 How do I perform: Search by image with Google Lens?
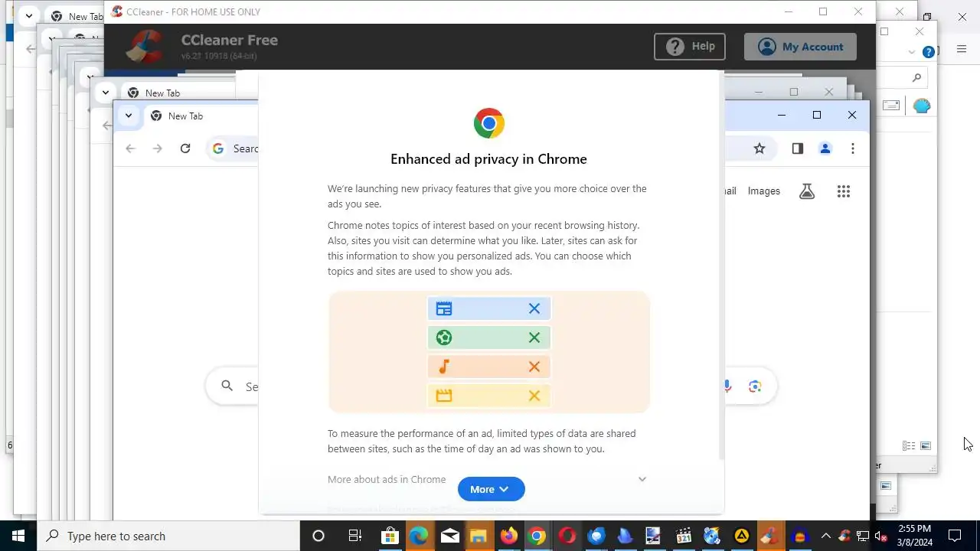click(755, 386)
